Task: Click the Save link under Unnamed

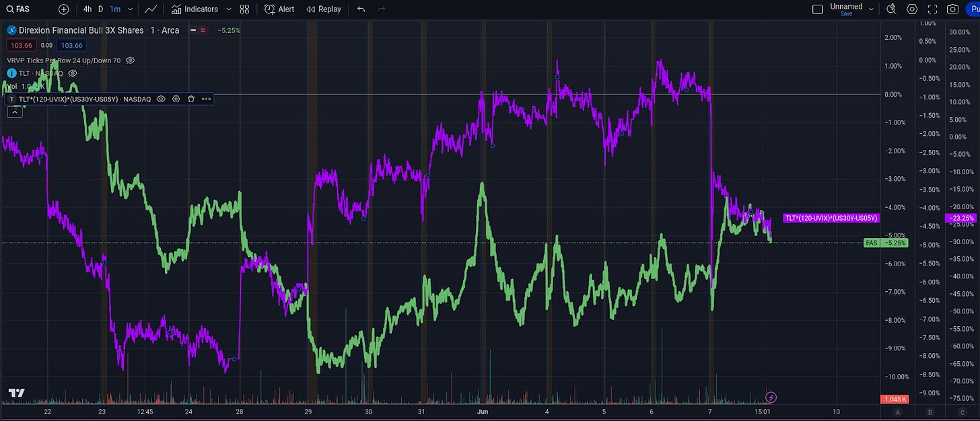Action: pyautogui.click(x=846, y=13)
